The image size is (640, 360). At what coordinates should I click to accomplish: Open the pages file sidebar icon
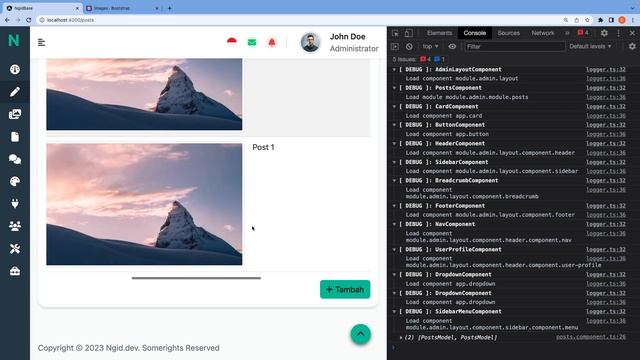(x=15, y=137)
